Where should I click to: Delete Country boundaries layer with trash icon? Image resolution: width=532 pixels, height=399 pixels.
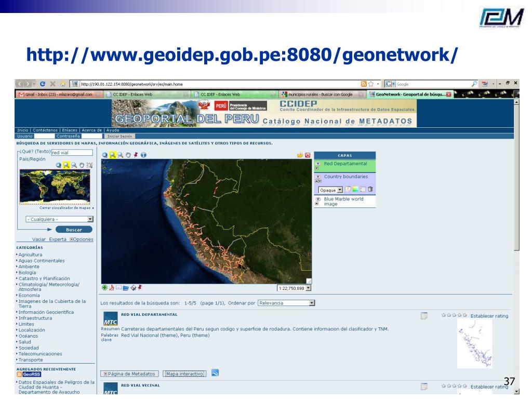[x=370, y=189]
